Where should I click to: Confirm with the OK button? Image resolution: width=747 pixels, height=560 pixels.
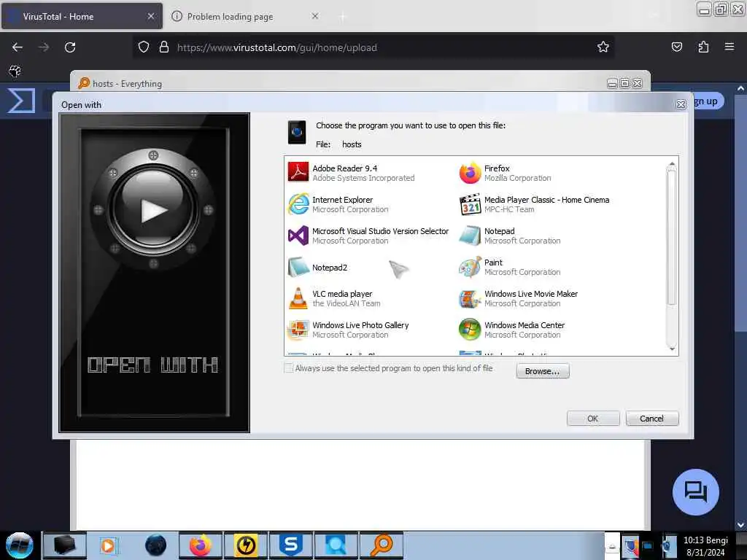click(593, 419)
